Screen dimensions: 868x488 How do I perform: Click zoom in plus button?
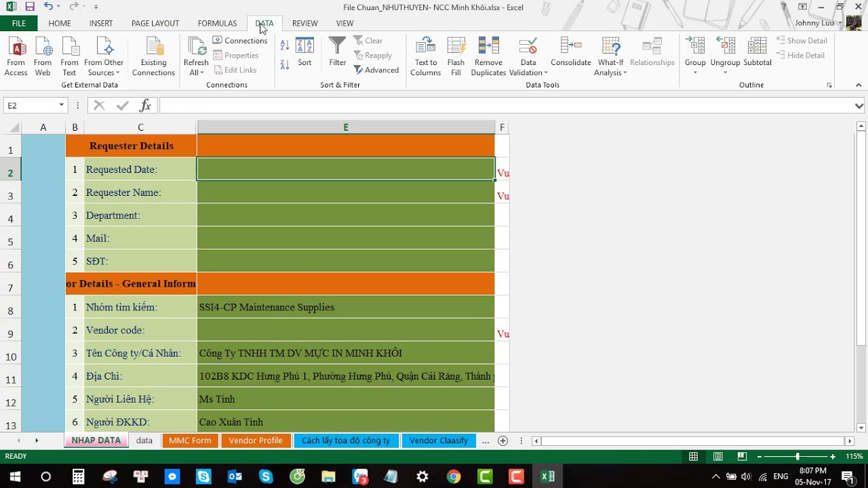[833, 457]
